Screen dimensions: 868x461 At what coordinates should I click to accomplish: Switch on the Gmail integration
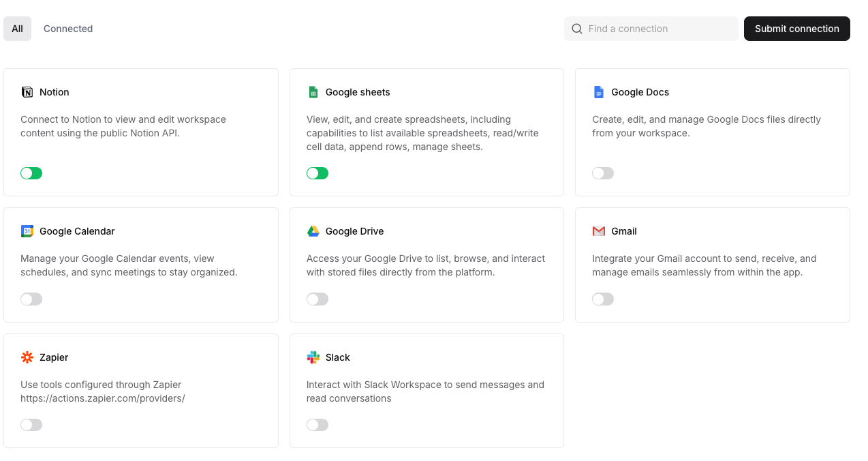coord(603,299)
